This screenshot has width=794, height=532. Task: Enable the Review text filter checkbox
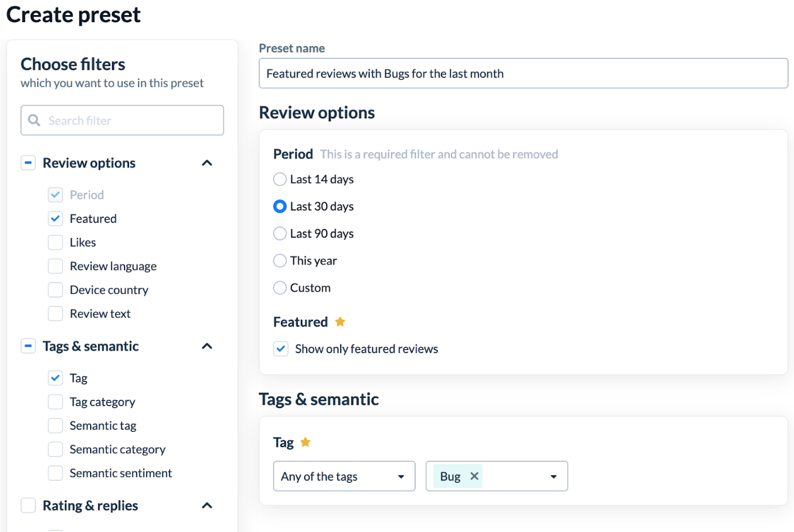[55, 314]
